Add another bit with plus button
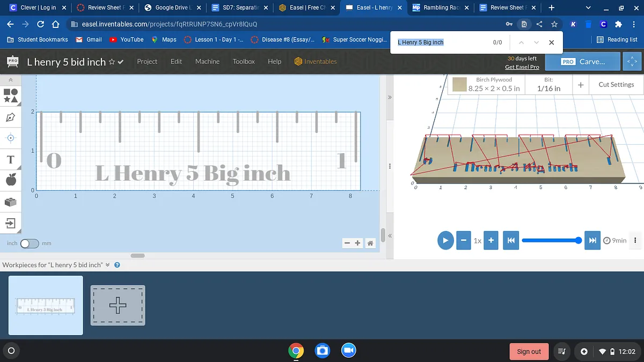The height and width of the screenshot is (362, 644). click(x=581, y=85)
